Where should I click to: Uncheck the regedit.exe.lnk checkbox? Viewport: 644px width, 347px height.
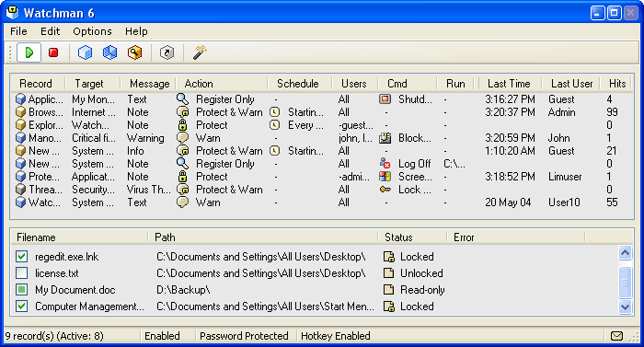click(22, 257)
